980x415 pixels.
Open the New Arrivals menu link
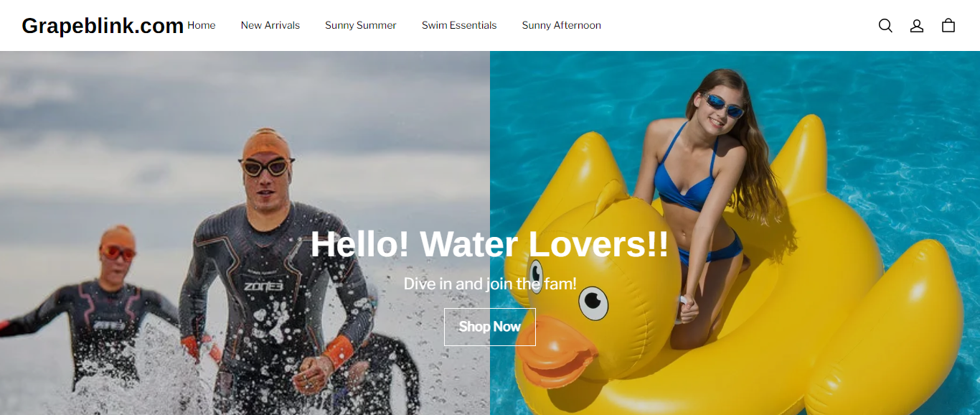(270, 25)
